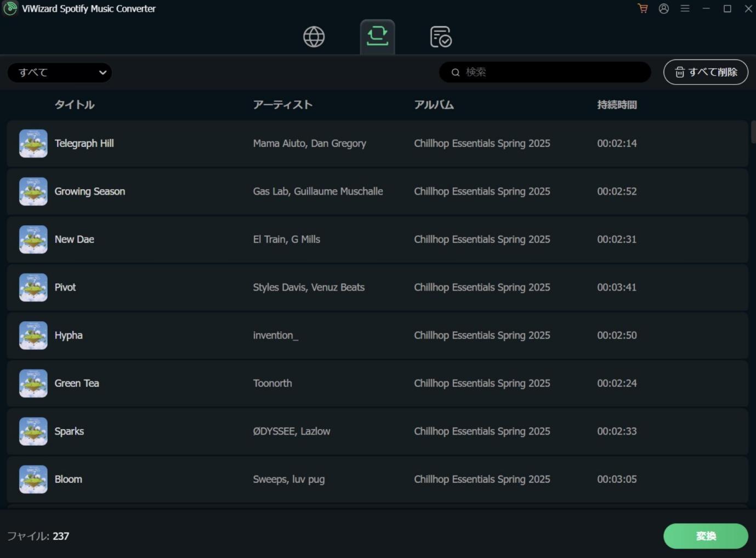
Task: Click the すべて削除 button
Action: 706,72
